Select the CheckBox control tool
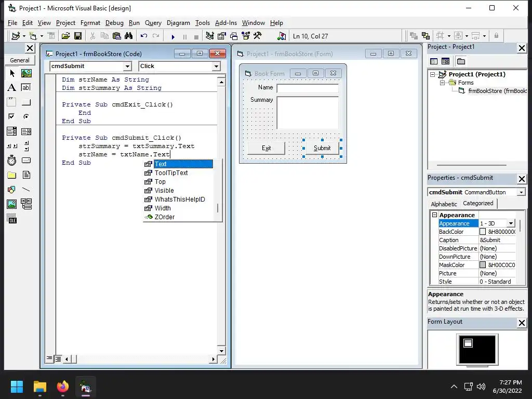The width and height of the screenshot is (532, 399). (12, 117)
